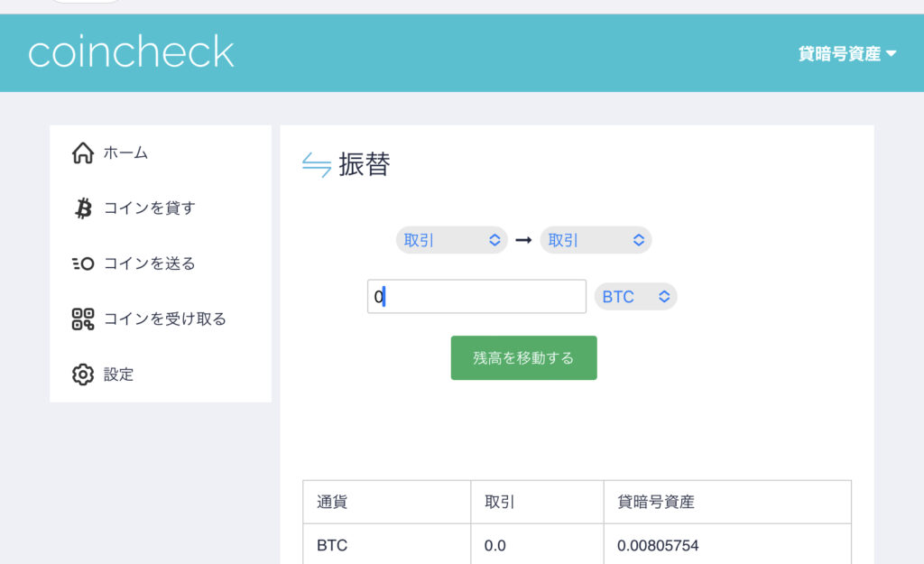Screen dimensions: 924x564
Task: Select コインを貸す from the sidebar
Action: click(149, 208)
